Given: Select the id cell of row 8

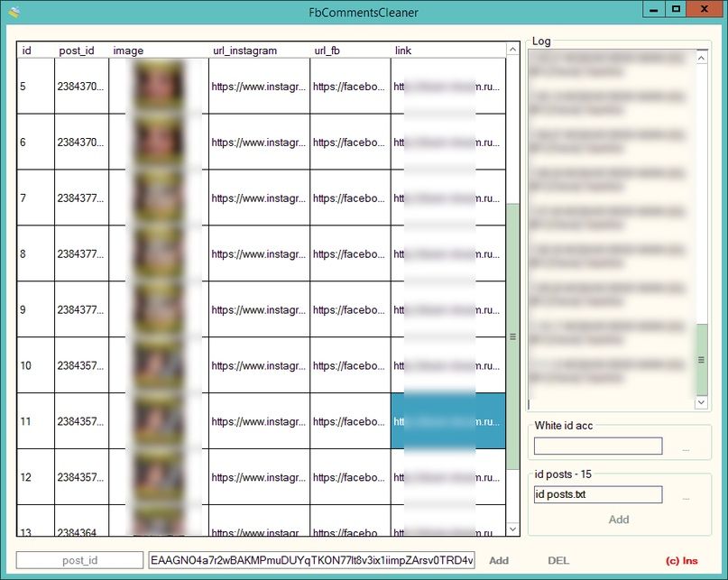Looking at the screenshot, I should 36,253.
